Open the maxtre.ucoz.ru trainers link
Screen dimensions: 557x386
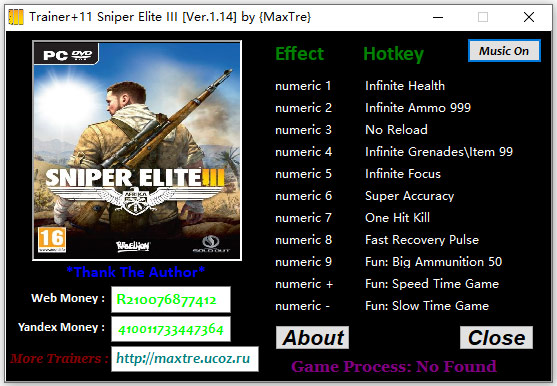pyautogui.click(x=185, y=359)
